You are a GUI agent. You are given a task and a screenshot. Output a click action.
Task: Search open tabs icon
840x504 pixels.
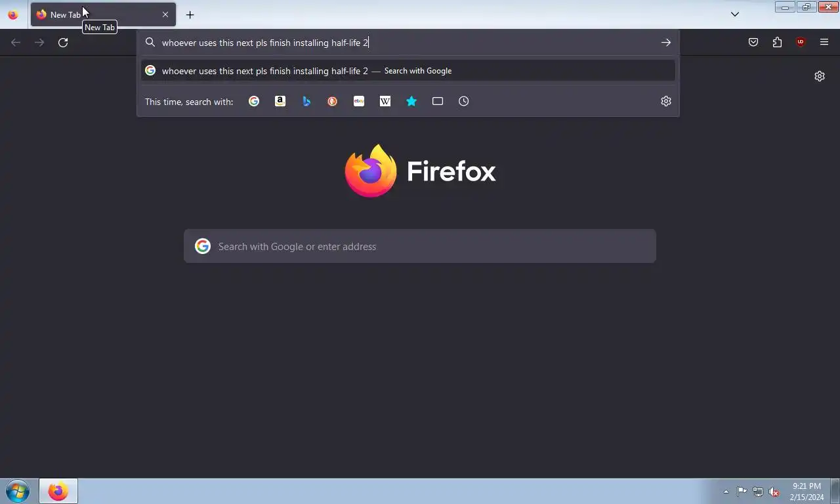438,101
